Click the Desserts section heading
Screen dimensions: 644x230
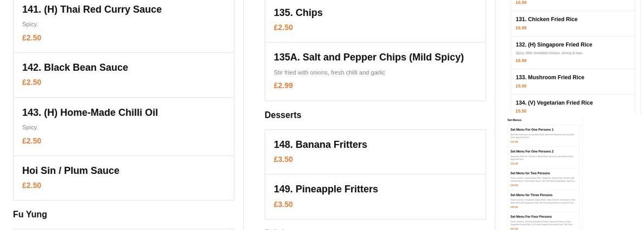283,115
